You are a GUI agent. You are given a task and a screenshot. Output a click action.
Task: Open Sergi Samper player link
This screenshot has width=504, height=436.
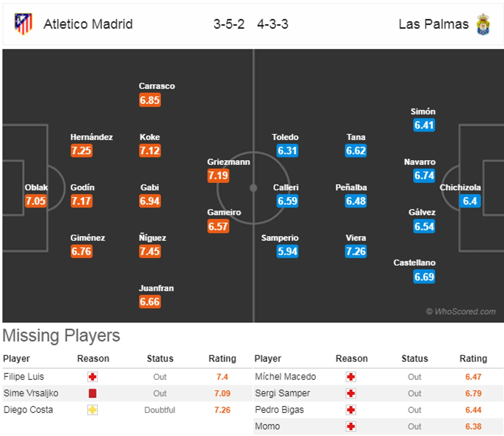(x=282, y=393)
